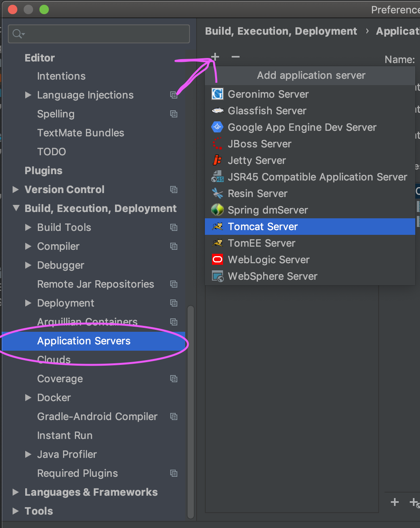Viewport: 420px width, 528px height.
Task: Select Google App Engine Dev Server icon
Action: pos(217,127)
